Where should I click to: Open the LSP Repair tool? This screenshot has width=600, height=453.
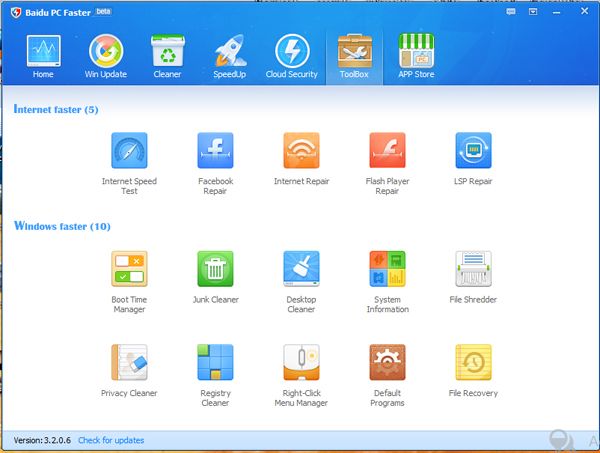473,151
